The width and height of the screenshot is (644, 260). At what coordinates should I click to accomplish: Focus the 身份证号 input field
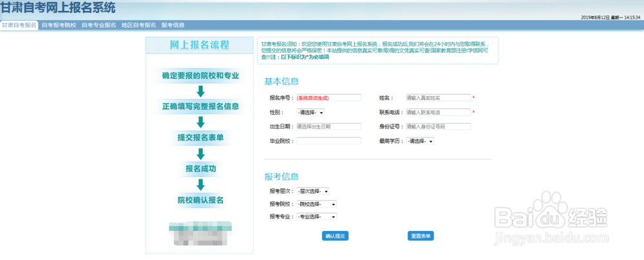click(438, 126)
